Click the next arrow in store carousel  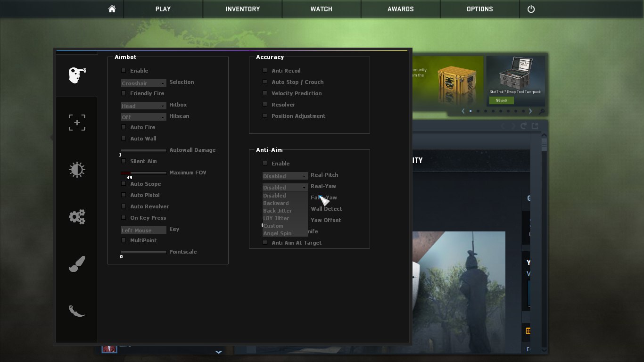[x=530, y=111]
